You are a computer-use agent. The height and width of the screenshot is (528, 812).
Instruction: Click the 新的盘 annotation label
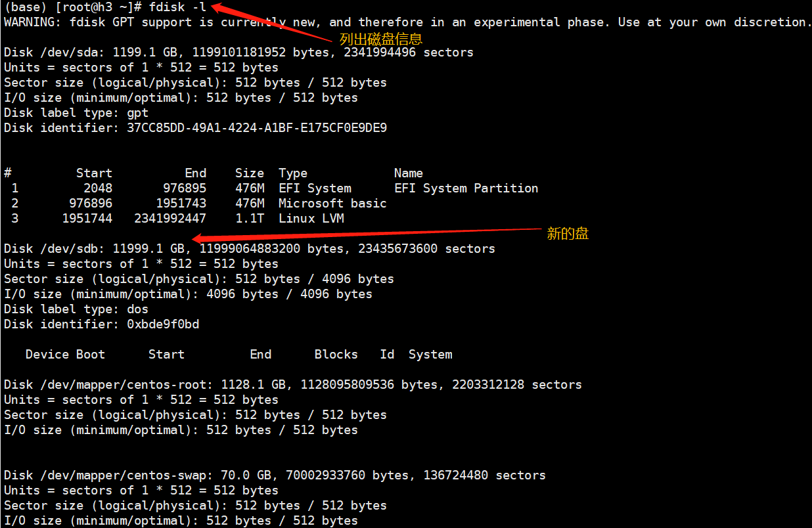click(566, 233)
